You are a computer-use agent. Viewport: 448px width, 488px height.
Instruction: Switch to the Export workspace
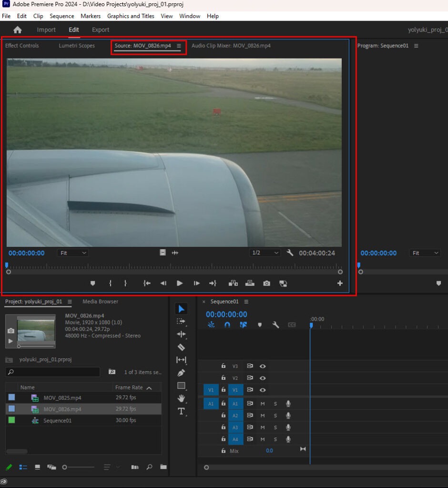[101, 30]
